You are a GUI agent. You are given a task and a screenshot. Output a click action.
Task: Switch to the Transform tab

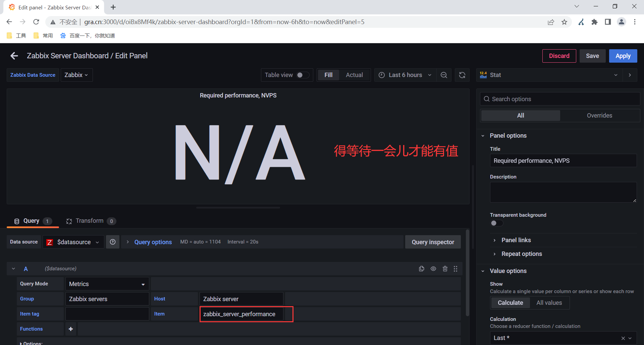(91, 221)
